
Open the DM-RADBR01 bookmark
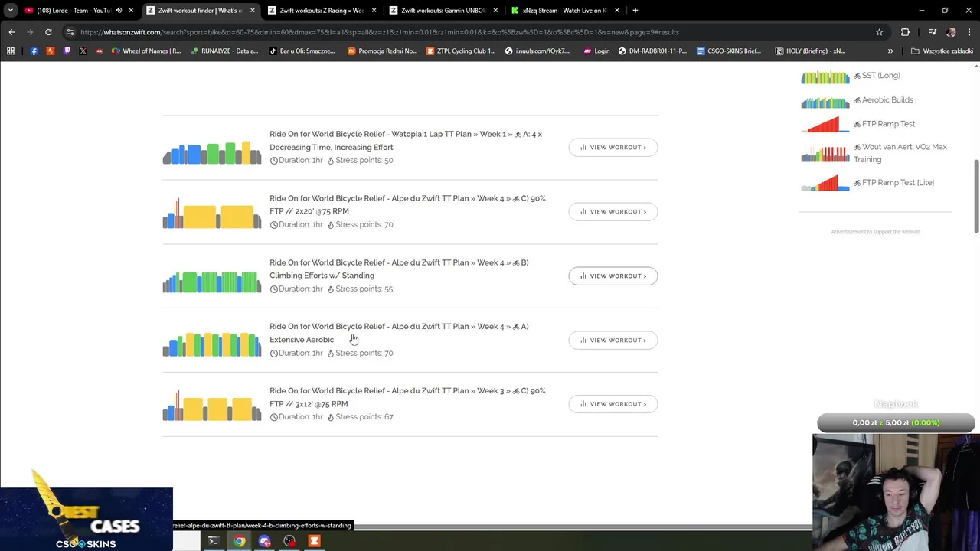click(652, 51)
